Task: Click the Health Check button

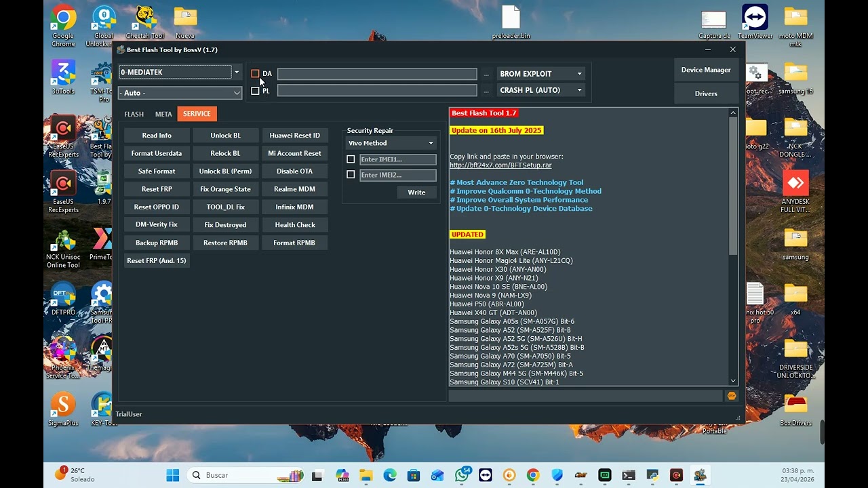Action: [295, 225]
